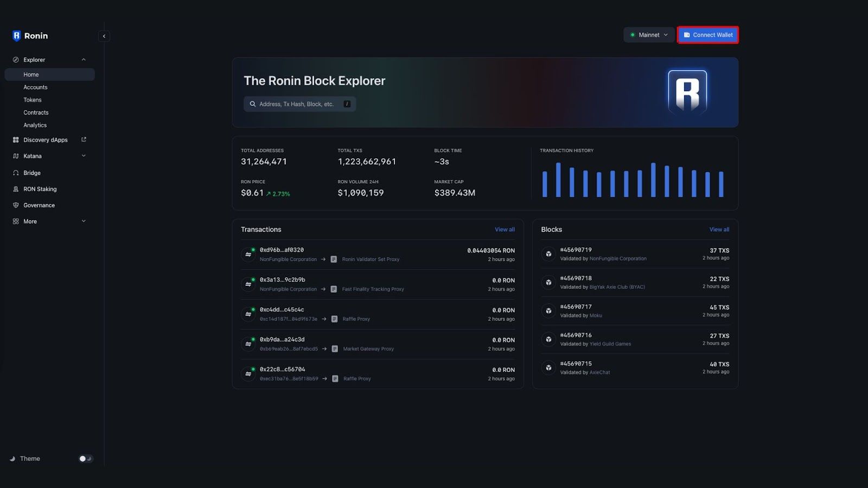Click View all in the Transactions panel

point(505,229)
